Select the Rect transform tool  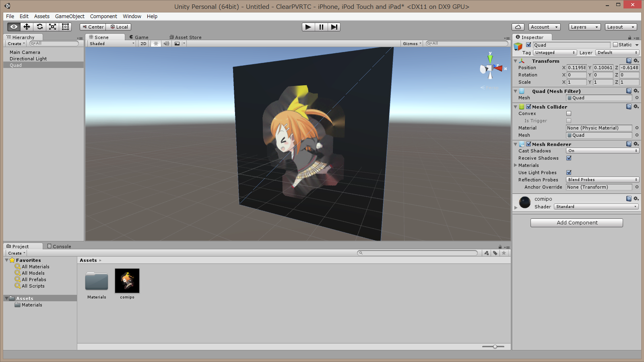(65, 27)
